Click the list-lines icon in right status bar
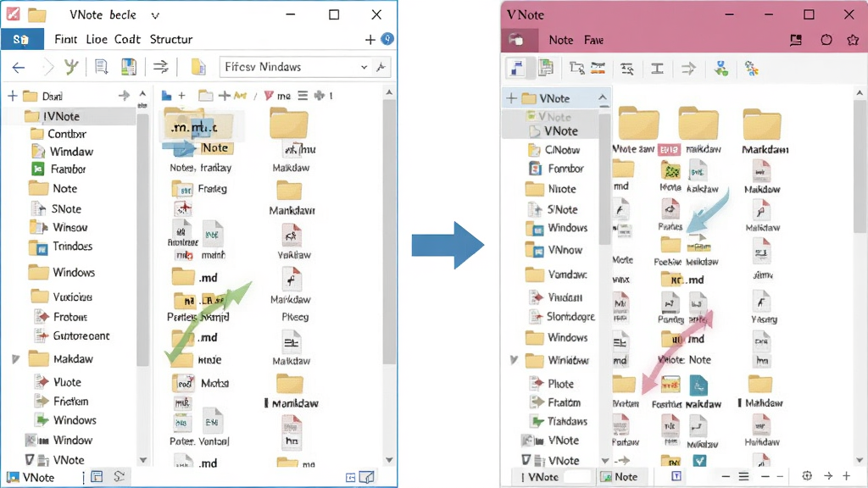The image size is (868, 488). [x=743, y=476]
